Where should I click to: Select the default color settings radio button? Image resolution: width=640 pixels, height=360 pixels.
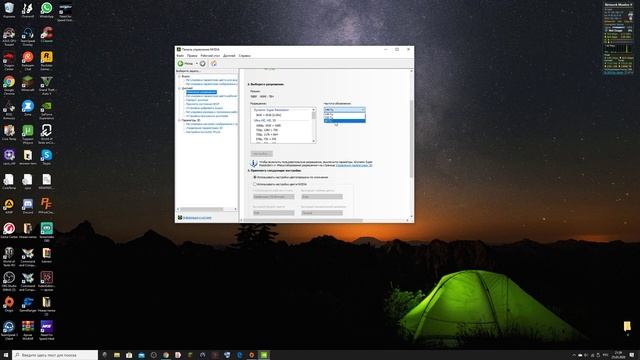coord(255,177)
